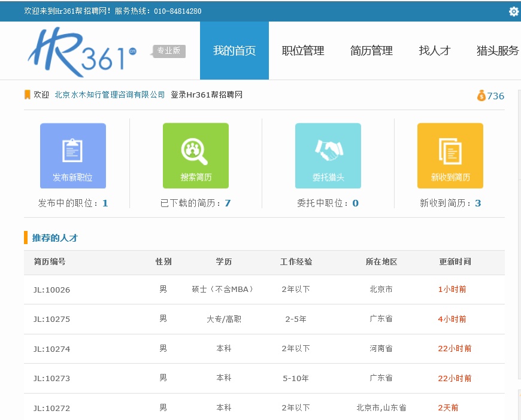Open the 找人才 menu
This screenshot has height=420, width=521.
coord(435,50)
